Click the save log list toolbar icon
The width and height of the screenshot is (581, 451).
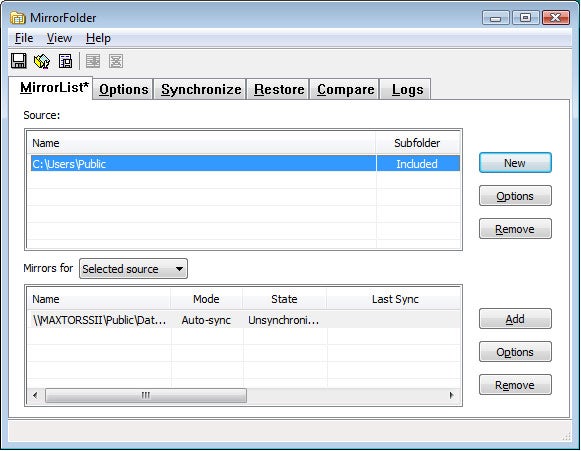[x=66, y=61]
